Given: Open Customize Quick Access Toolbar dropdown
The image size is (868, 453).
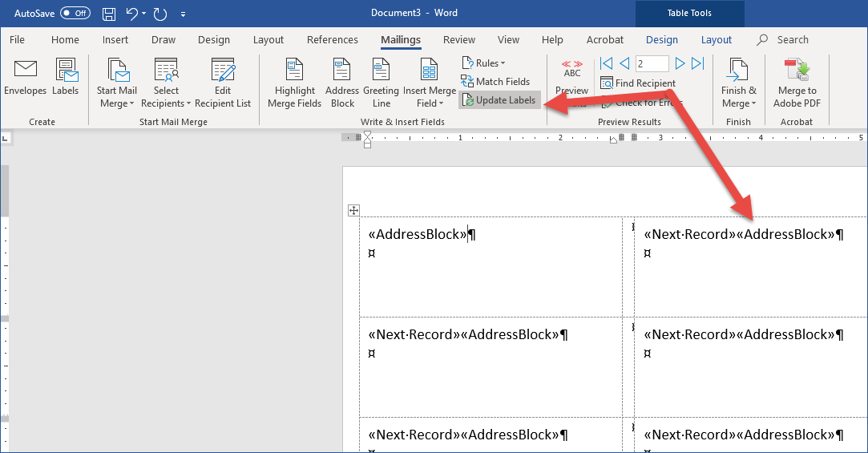Looking at the screenshot, I should 183,14.
